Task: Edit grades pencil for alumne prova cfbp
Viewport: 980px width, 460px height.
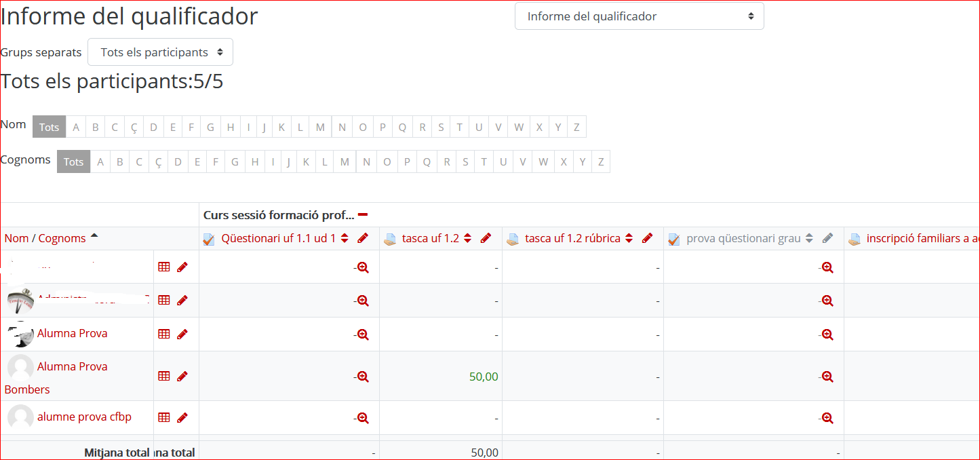Action: tap(182, 418)
